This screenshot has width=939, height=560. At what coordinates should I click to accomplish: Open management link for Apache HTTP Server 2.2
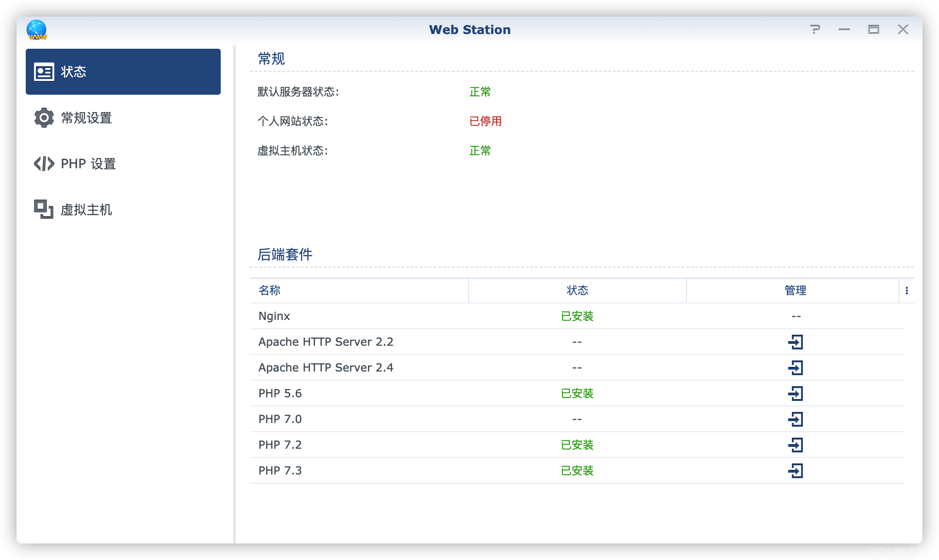point(796,342)
